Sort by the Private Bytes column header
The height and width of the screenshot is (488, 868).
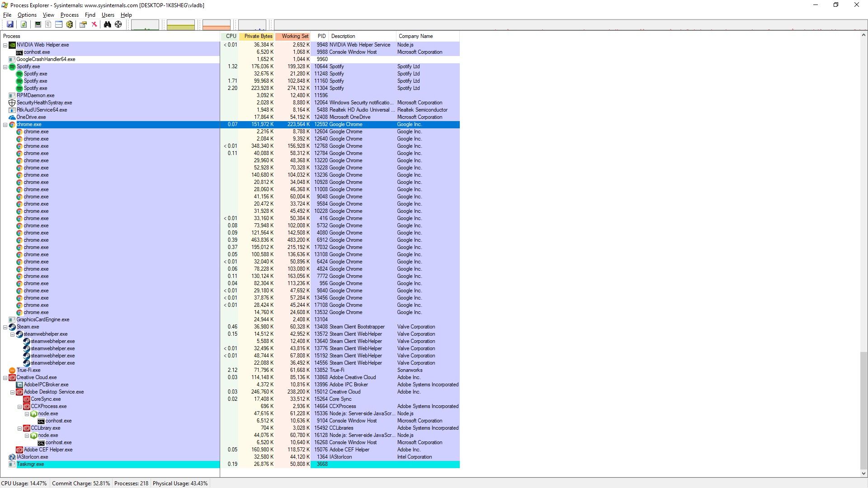[x=257, y=36]
